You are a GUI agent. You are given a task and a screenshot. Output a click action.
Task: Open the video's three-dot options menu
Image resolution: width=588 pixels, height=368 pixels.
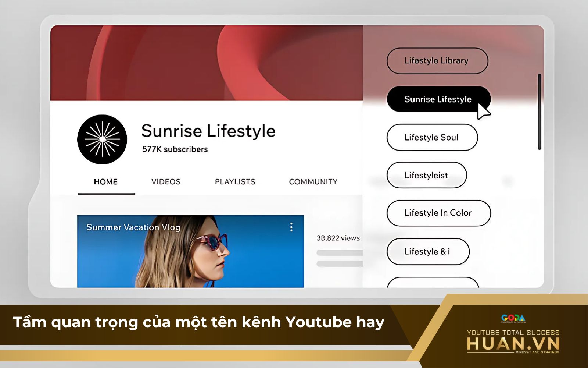[291, 227]
